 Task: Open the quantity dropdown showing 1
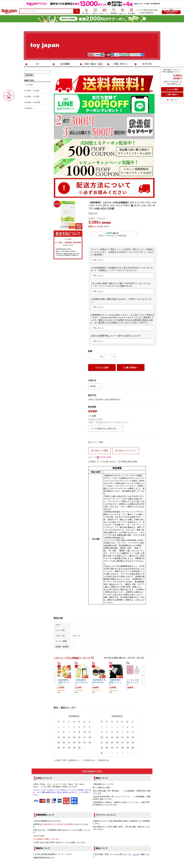tap(102, 356)
